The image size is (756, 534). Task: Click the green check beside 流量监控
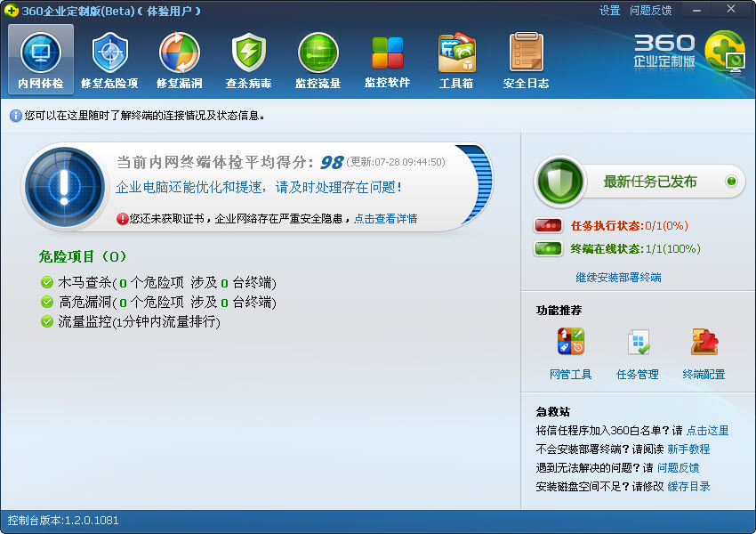tap(47, 321)
